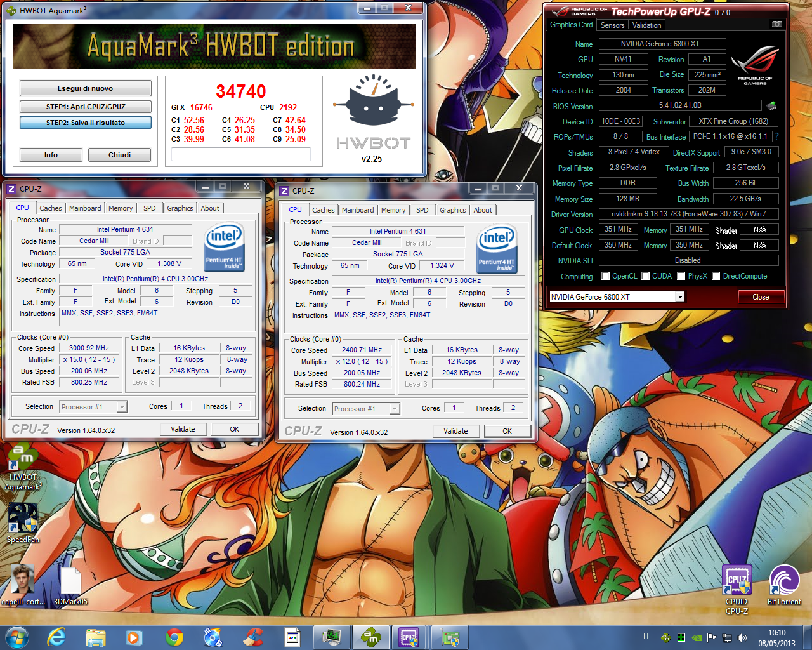
Task: Click the BIOS Version field 5.41.02.41.0B
Action: pos(680,105)
